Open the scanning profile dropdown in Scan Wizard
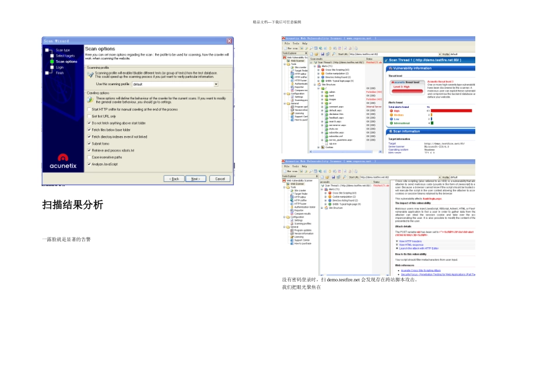 pos(216,84)
